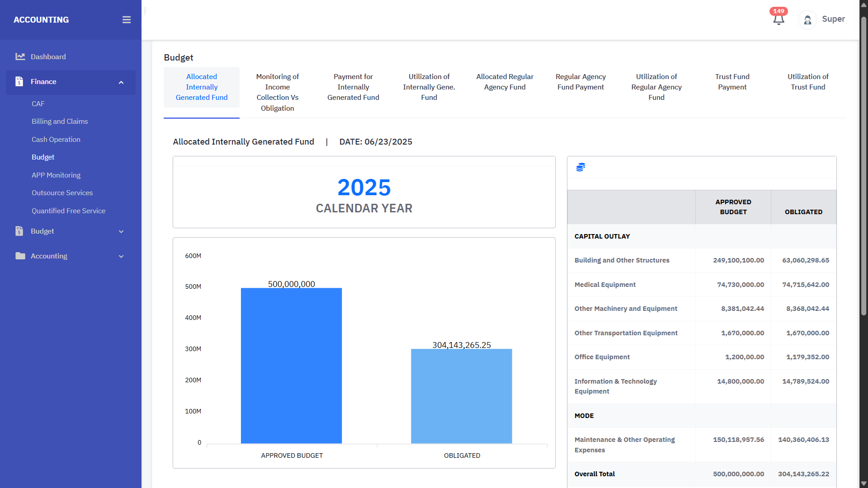Switch to the Trust Fund Payment tab
The width and height of the screenshot is (868, 488).
tap(731, 82)
